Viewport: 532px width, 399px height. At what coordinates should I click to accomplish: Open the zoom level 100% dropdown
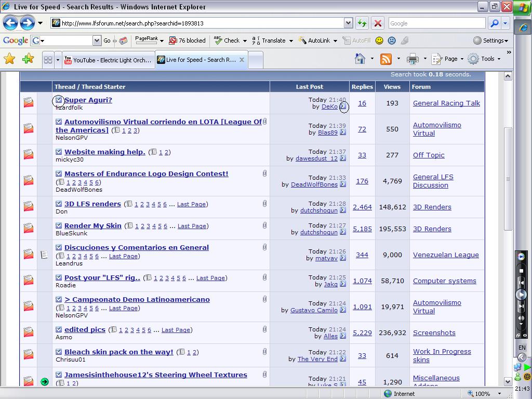point(499,394)
